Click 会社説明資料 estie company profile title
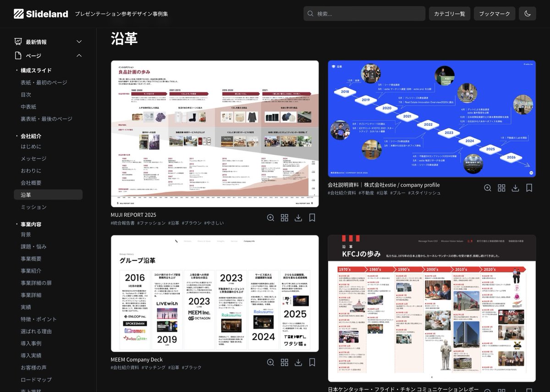The image size is (550, 392). tap(384, 185)
